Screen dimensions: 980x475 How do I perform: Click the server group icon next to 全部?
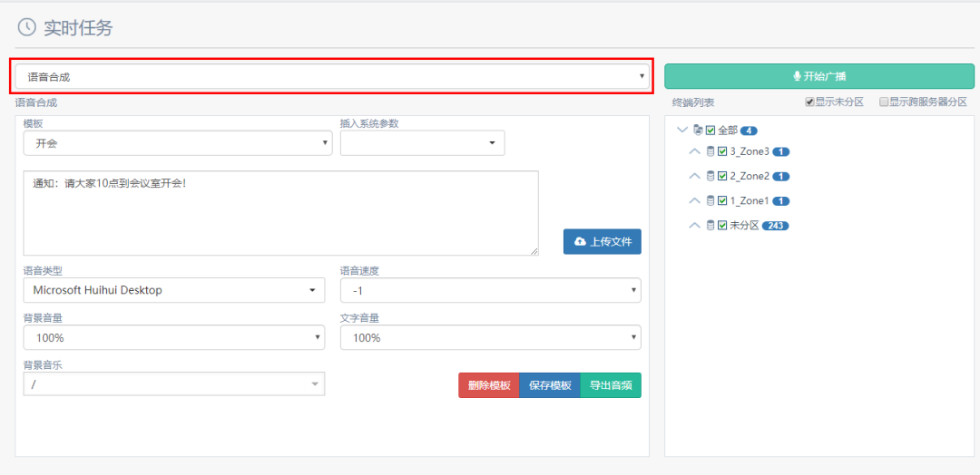point(697,131)
